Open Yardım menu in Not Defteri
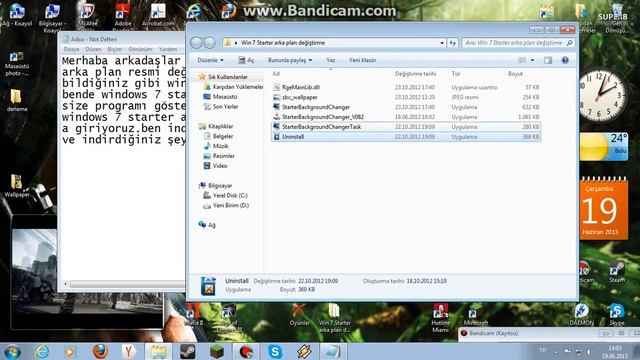 [x=168, y=49]
